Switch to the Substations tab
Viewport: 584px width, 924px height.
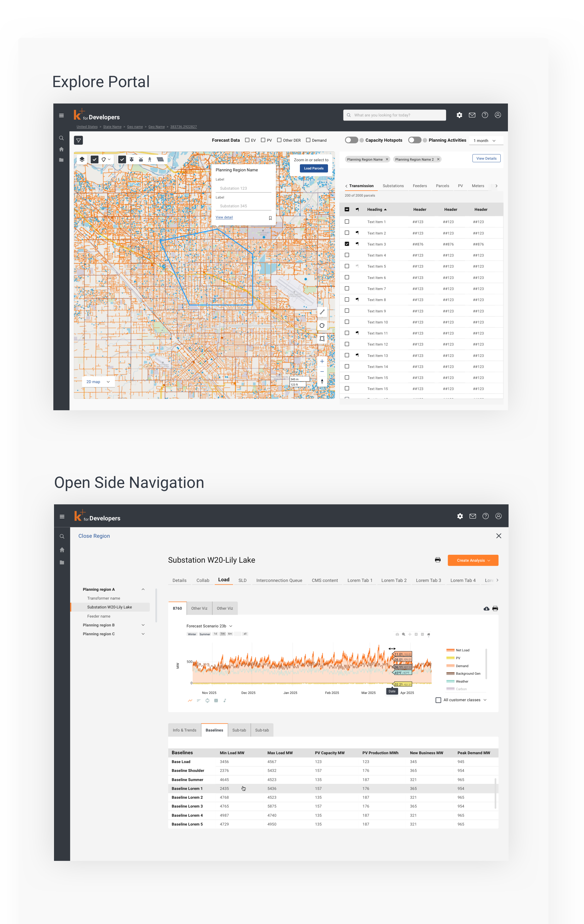coord(393,186)
